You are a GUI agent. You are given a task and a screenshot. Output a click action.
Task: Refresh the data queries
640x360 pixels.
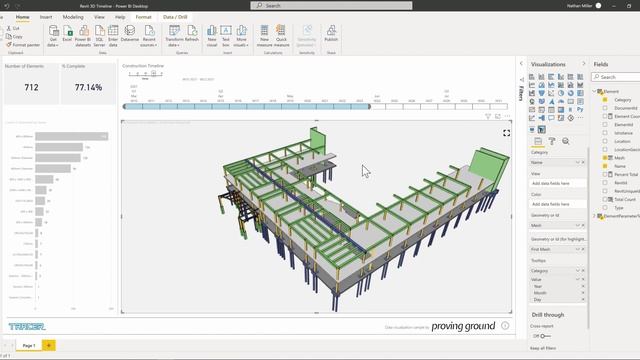pyautogui.click(x=191, y=33)
